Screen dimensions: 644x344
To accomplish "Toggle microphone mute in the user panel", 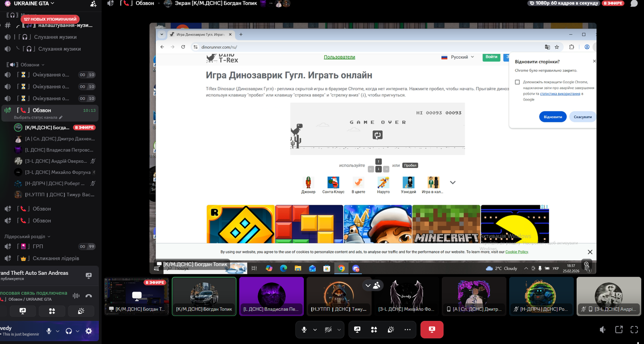I will pos(49,331).
